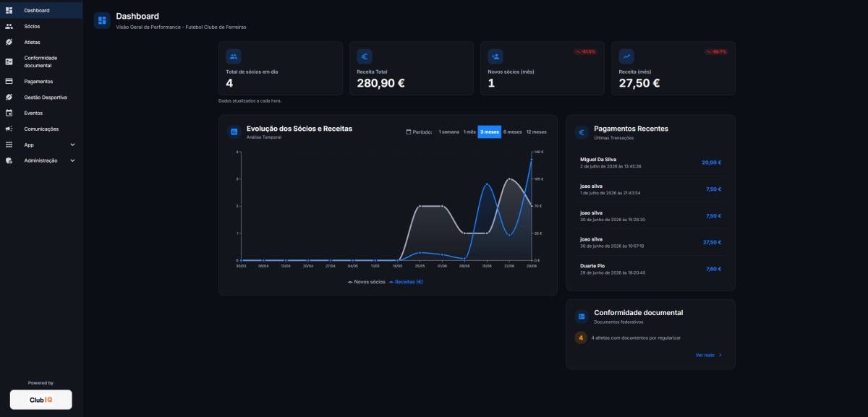Go to Atletas in the sidebar
The image size is (868, 417).
click(41, 42)
